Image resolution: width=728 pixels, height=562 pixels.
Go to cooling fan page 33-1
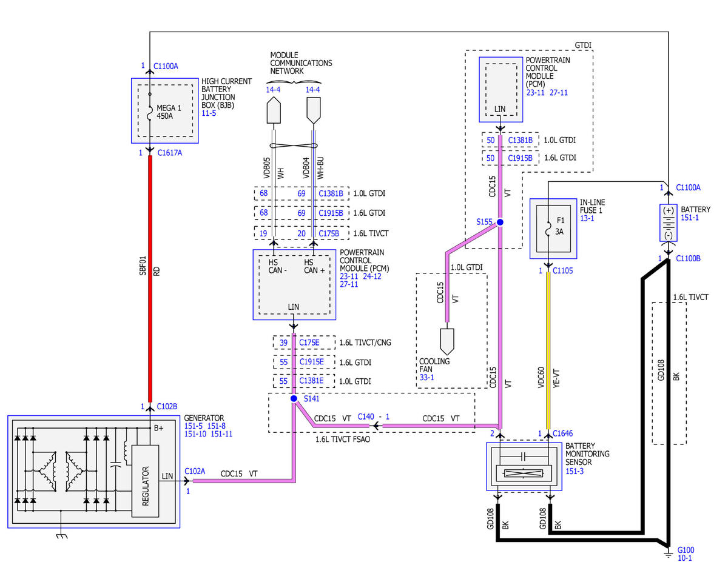(427, 376)
